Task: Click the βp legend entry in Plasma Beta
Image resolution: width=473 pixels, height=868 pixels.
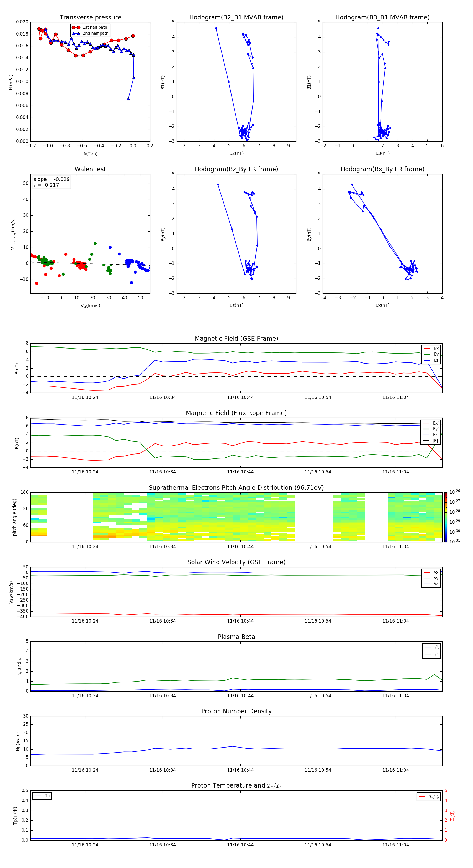Action: pos(431,647)
